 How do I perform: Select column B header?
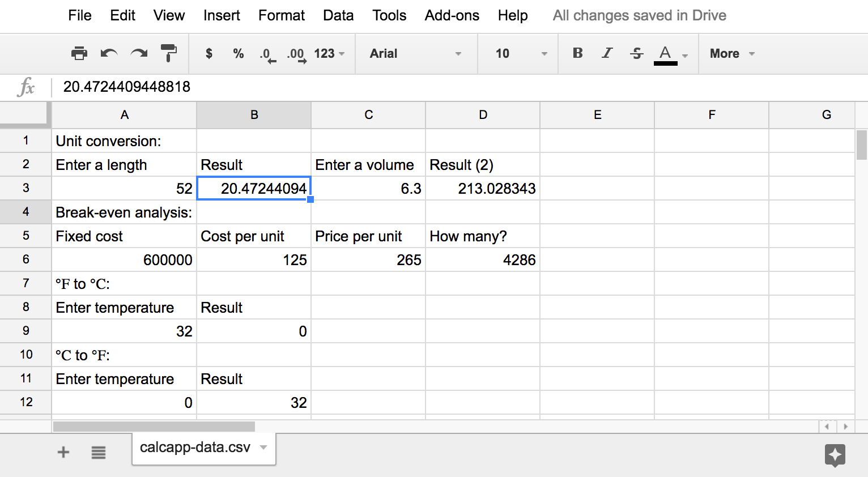254,115
